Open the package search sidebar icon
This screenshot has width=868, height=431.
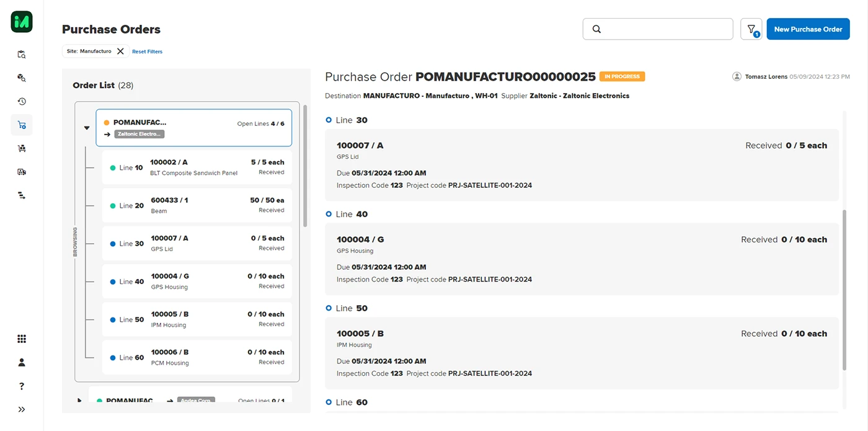point(22,78)
